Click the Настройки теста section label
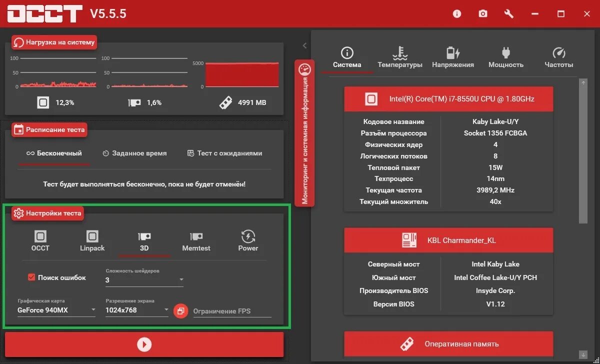The height and width of the screenshot is (364, 600). (x=47, y=213)
